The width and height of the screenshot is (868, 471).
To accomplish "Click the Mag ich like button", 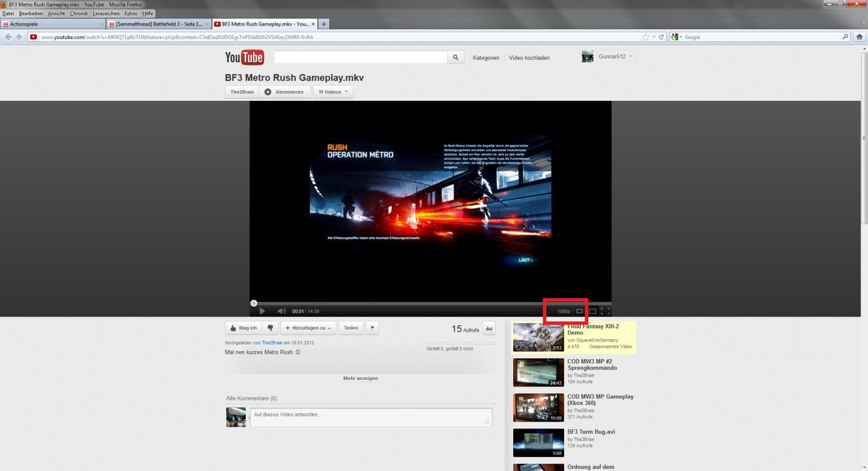I will coord(244,328).
